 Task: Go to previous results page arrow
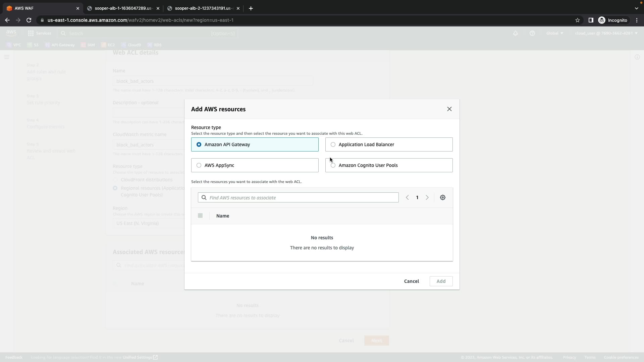pyautogui.click(x=407, y=198)
